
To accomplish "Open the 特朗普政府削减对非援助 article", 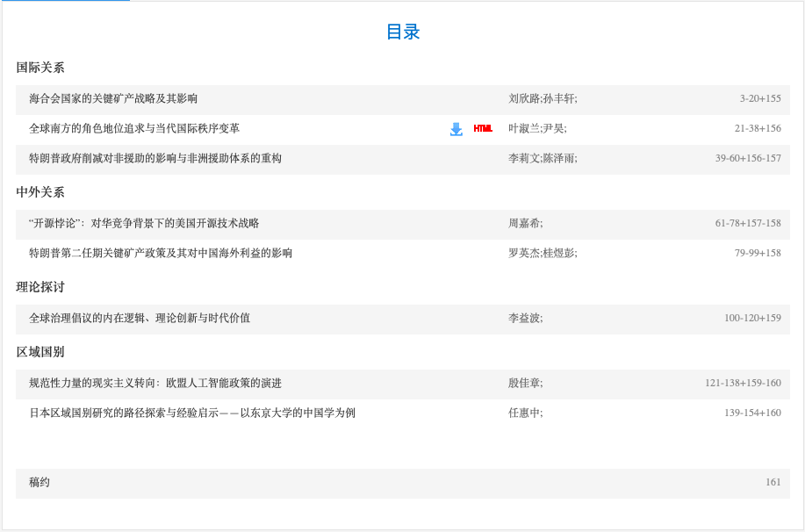I will (155, 159).
